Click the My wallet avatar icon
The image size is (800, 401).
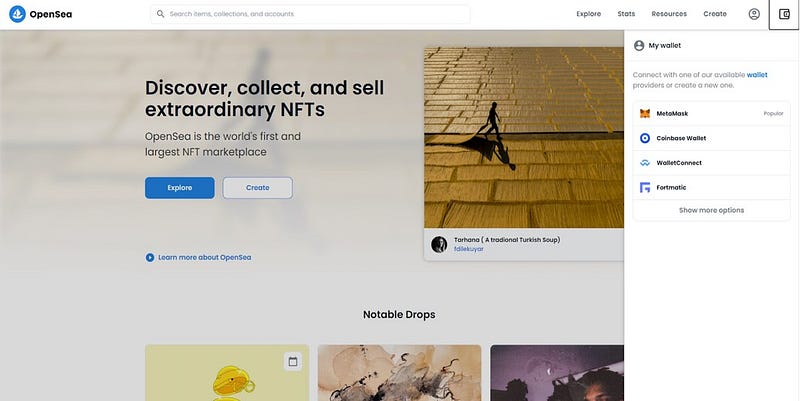639,45
